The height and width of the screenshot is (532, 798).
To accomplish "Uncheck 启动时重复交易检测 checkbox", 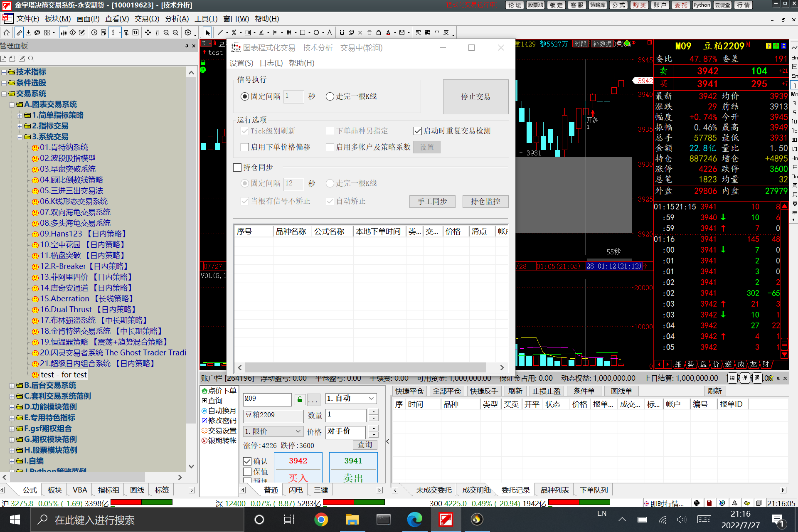I will [418, 131].
